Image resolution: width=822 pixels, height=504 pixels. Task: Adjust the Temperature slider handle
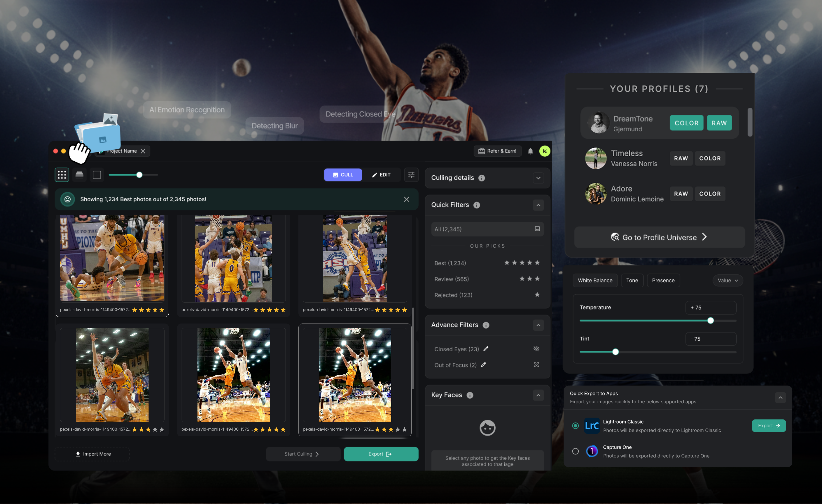pos(710,321)
